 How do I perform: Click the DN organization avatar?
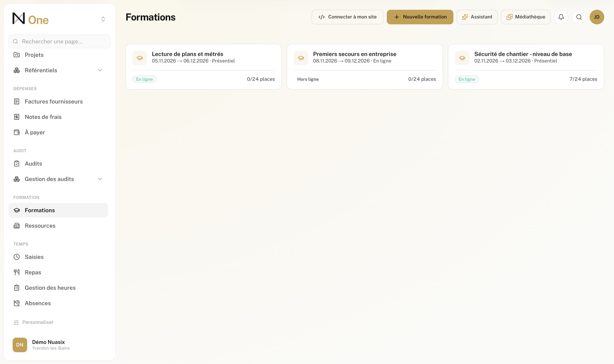(20, 345)
